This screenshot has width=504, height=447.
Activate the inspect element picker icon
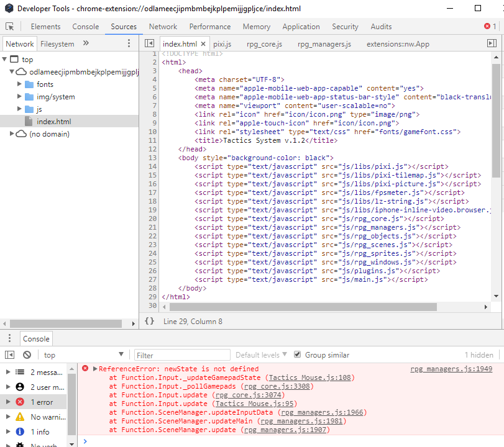tap(10, 26)
